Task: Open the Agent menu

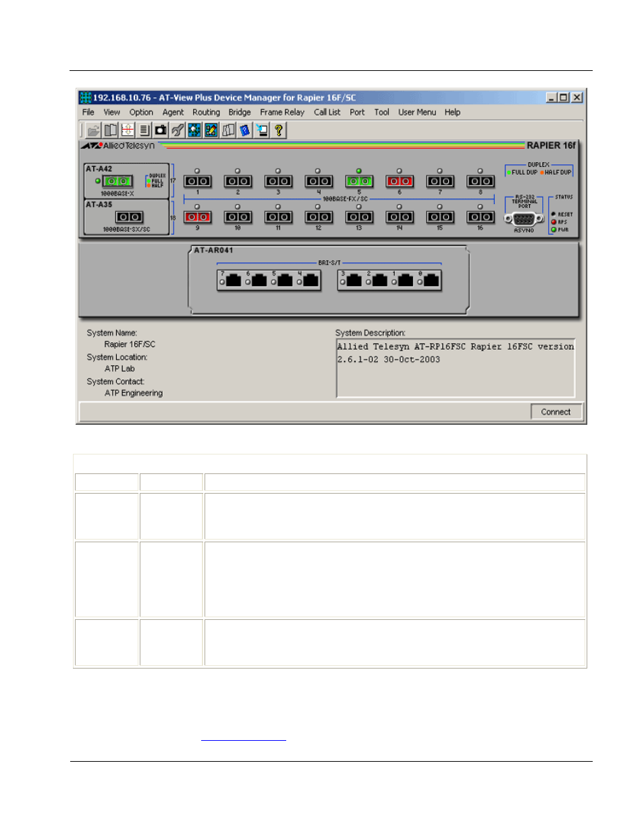Action: pos(173,112)
